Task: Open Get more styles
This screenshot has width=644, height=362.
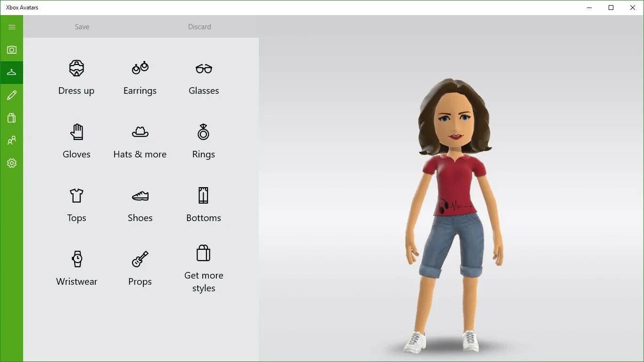Action: tap(203, 269)
